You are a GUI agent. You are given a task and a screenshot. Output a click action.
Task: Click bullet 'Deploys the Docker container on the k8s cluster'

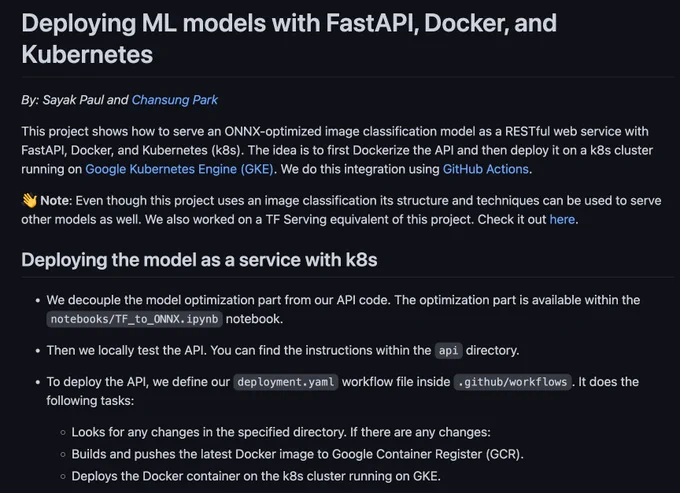pyautogui.click(x=256, y=476)
